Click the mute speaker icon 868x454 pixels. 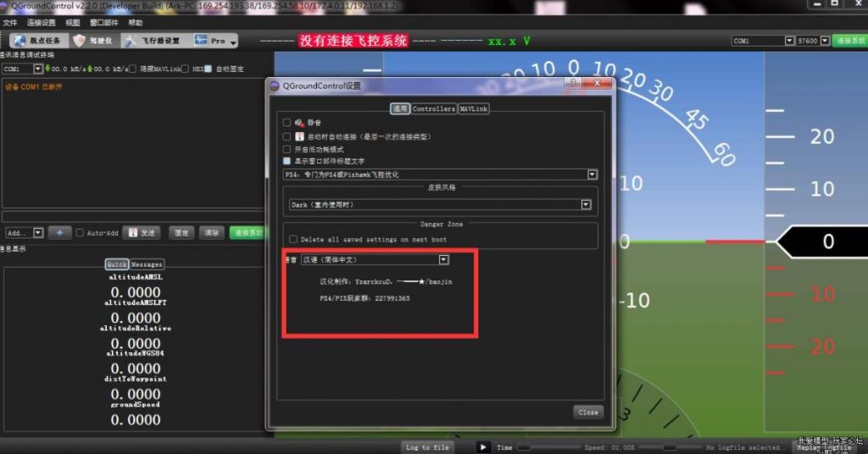[299, 123]
